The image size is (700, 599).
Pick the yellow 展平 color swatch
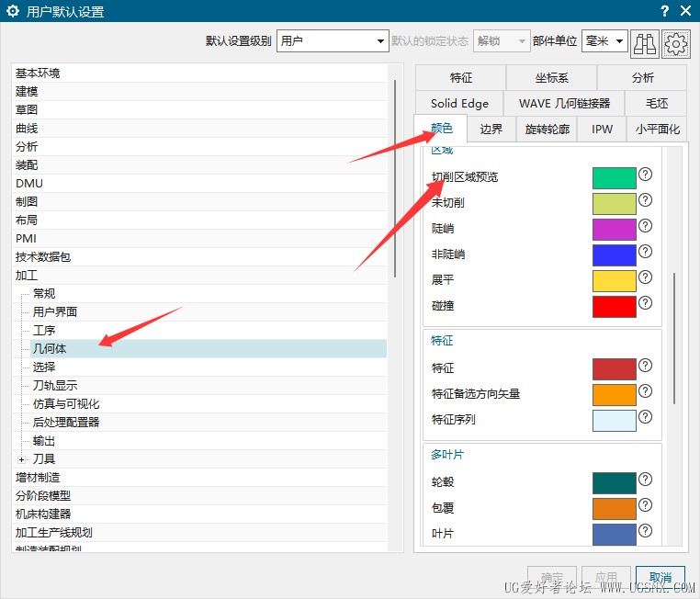[x=615, y=281]
